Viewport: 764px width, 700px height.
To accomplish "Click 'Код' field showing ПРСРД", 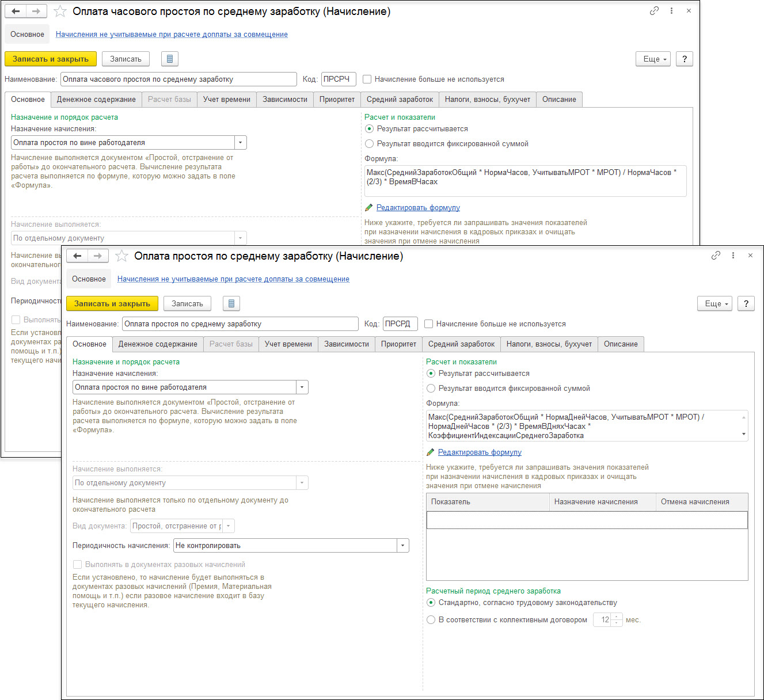I will [x=400, y=324].
